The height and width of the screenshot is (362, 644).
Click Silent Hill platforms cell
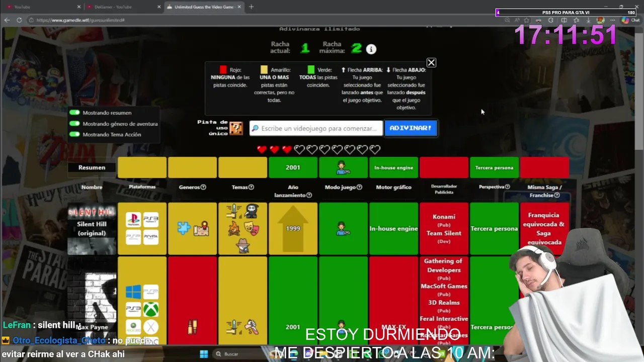click(x=142, y=228)
